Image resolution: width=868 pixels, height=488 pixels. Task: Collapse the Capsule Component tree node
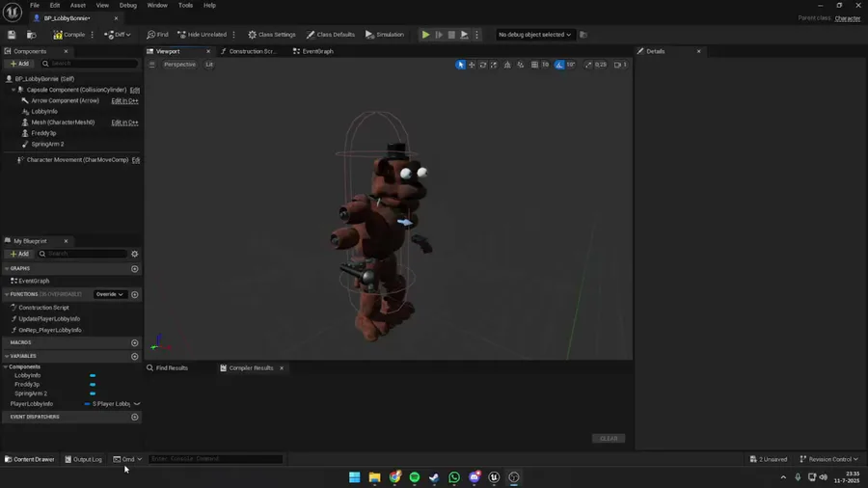[14, 90]
